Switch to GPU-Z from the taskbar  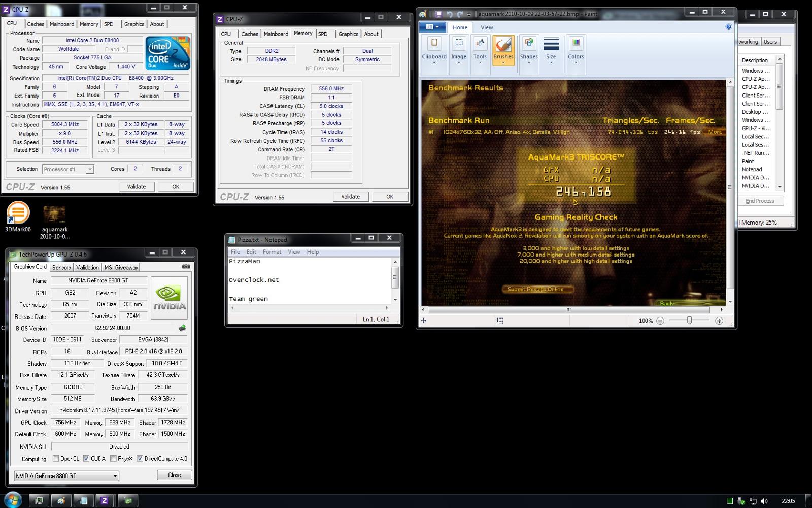[128, 501]
